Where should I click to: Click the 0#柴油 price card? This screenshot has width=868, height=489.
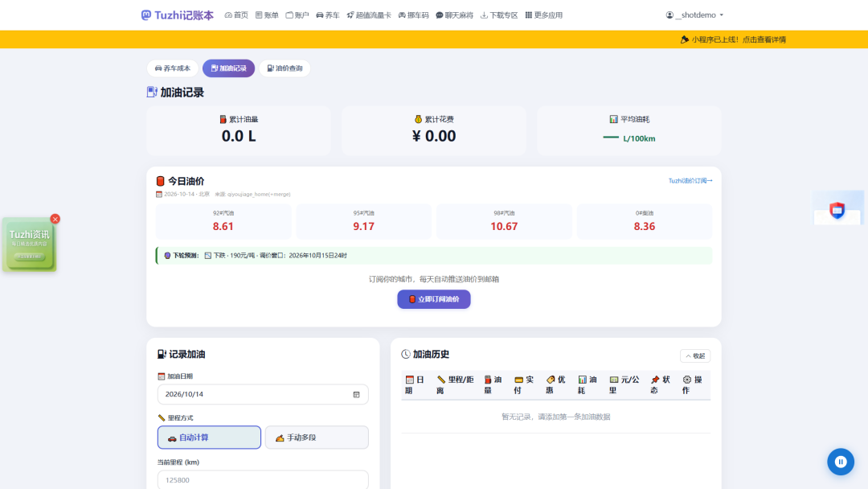point(645,221)
